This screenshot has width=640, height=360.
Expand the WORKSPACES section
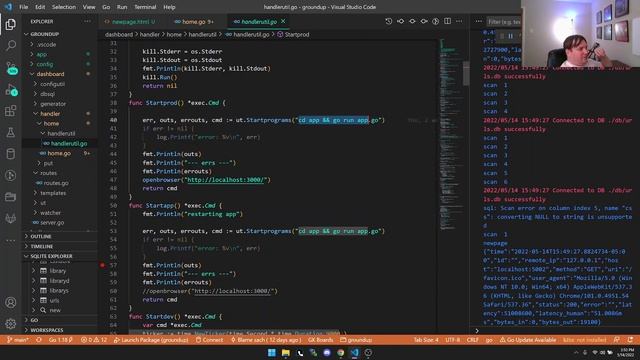(x=47, y=330)
